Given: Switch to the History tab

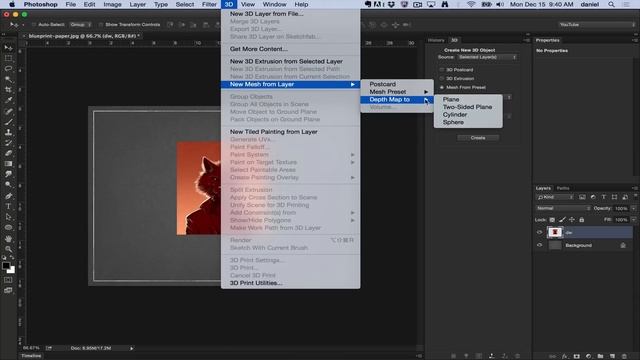Looking at the screenshot, I should tap(436, 40).
